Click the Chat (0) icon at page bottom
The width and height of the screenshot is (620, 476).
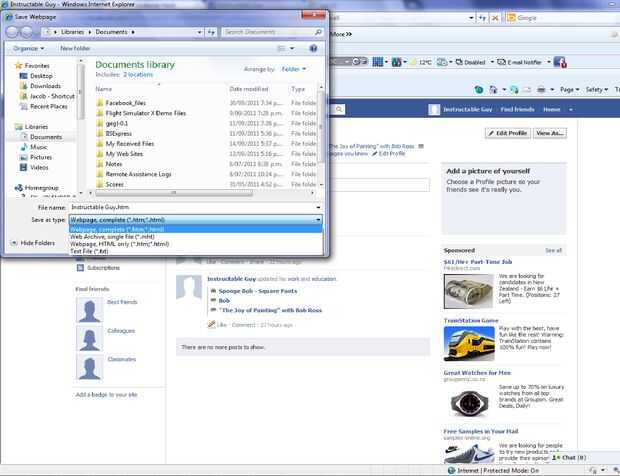coord(556,457)
